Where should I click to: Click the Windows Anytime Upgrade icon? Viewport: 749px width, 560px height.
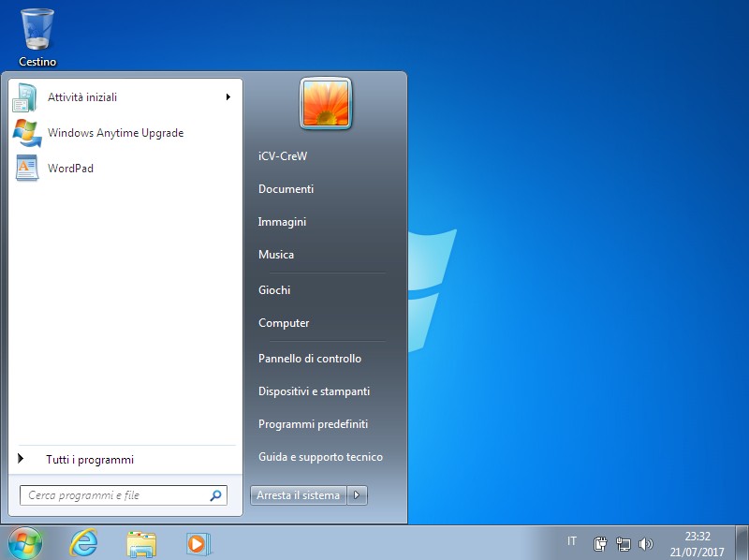click(27, 133)
